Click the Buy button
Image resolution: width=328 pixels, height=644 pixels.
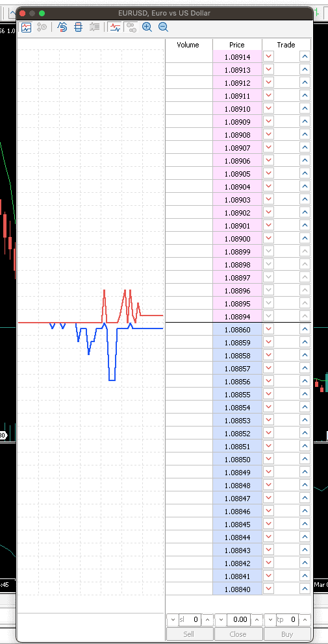[287, 634]
